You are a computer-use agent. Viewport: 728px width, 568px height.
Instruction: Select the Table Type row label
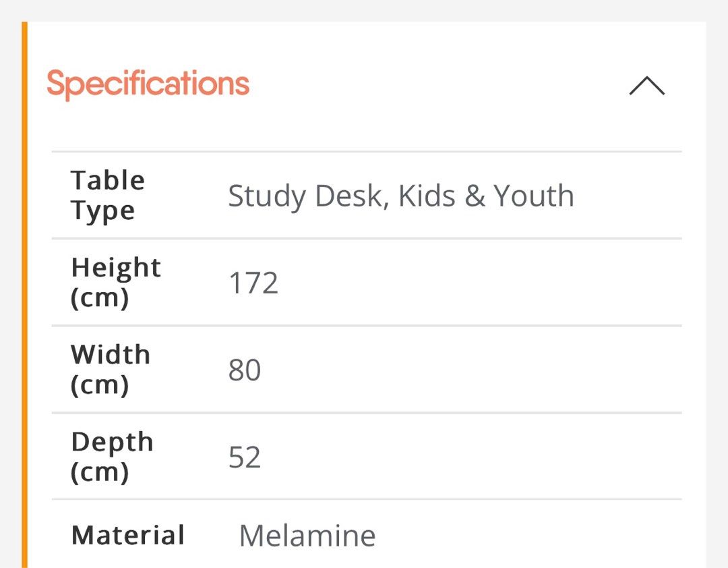[108, 194]
